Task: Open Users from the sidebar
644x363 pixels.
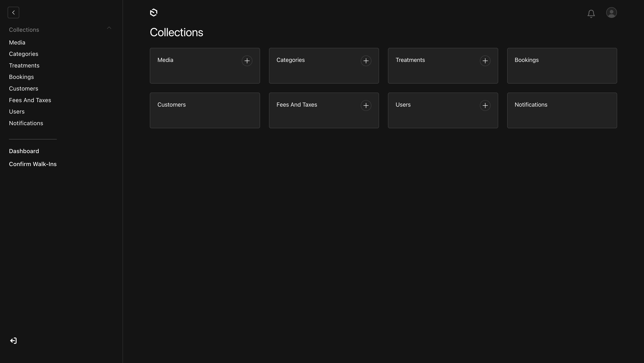Action: coord(17,111)
